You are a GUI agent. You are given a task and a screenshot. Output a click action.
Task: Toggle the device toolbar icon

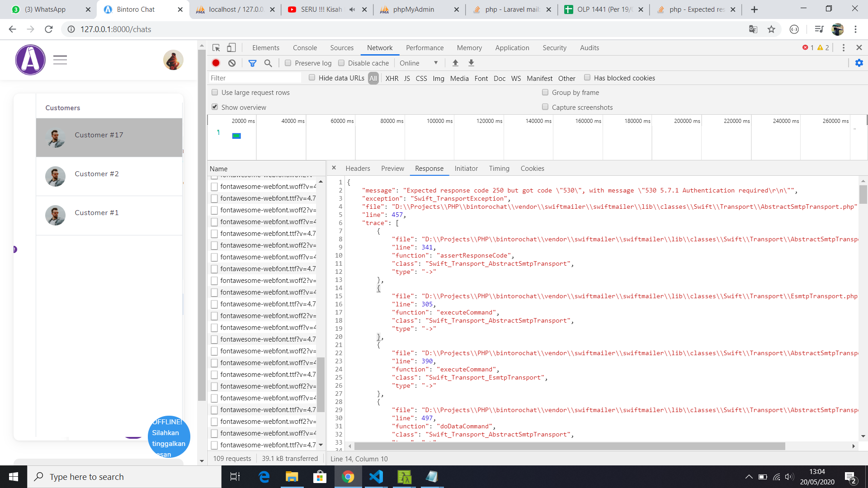231,48
